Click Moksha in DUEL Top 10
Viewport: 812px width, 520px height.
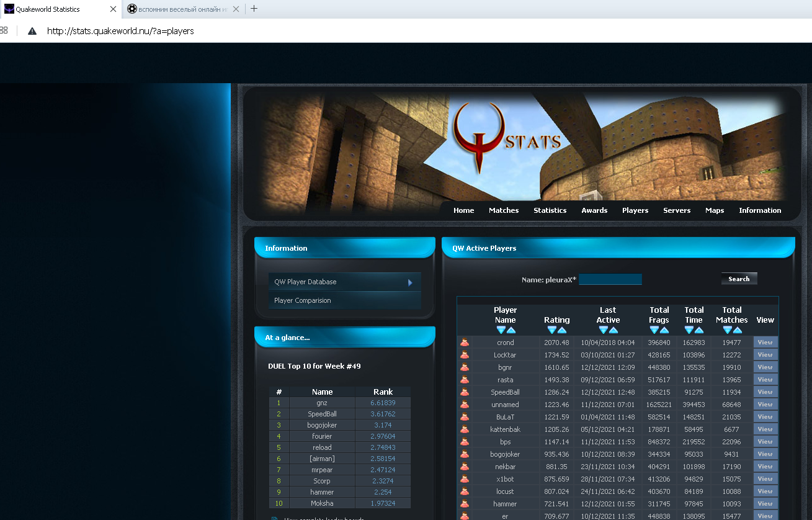point(322,503)
